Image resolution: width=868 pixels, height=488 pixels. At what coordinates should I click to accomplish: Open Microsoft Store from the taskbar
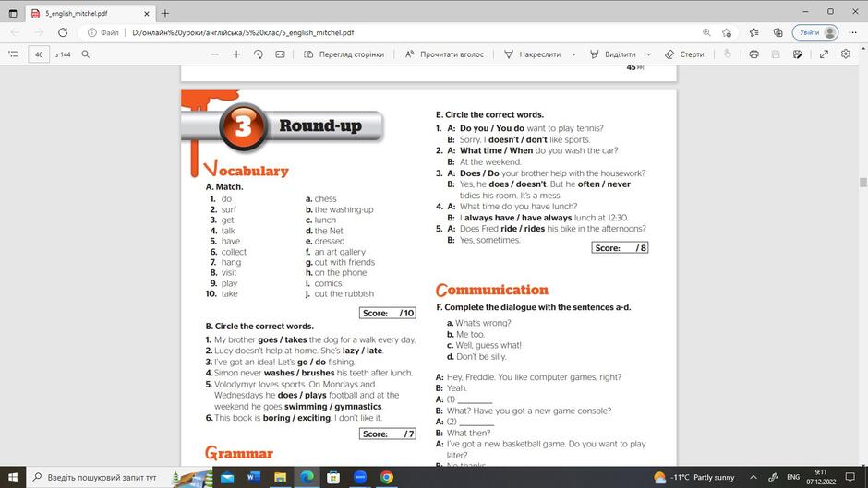(x=333, y=478)
